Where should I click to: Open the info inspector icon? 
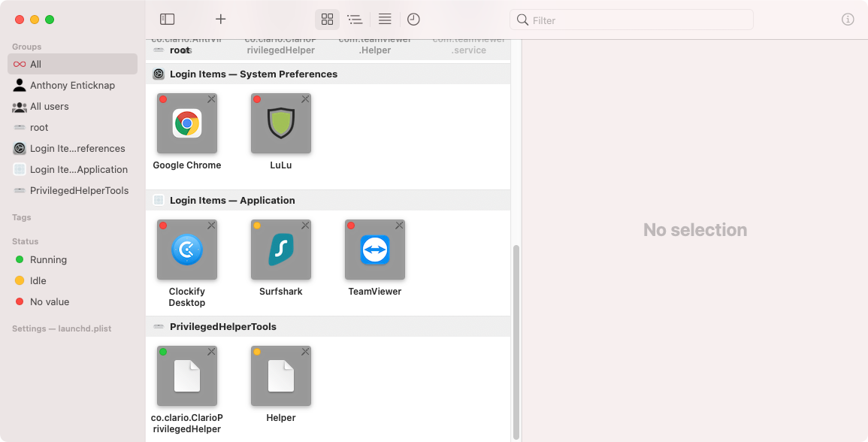pyautogui.click(x=848, y=20)
